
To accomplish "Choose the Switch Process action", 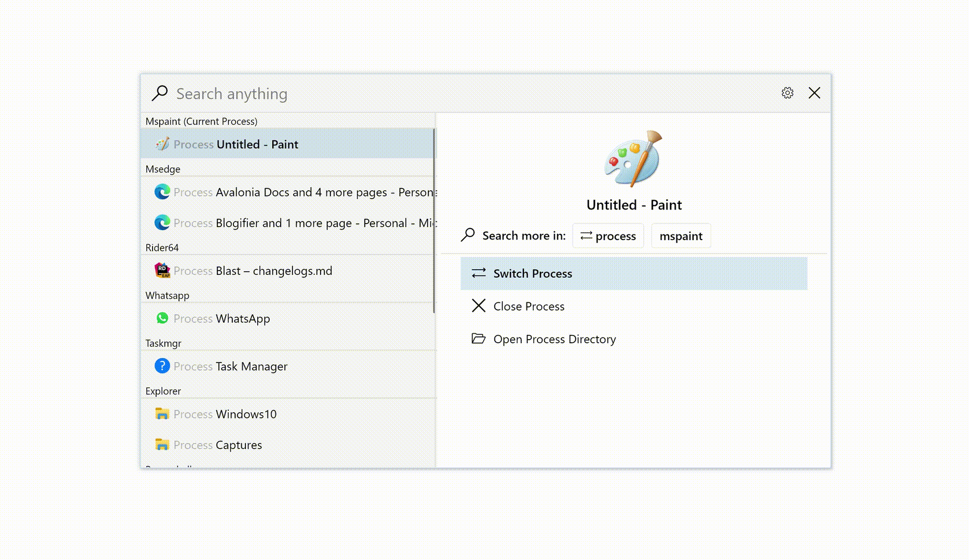I will point(634,273).
